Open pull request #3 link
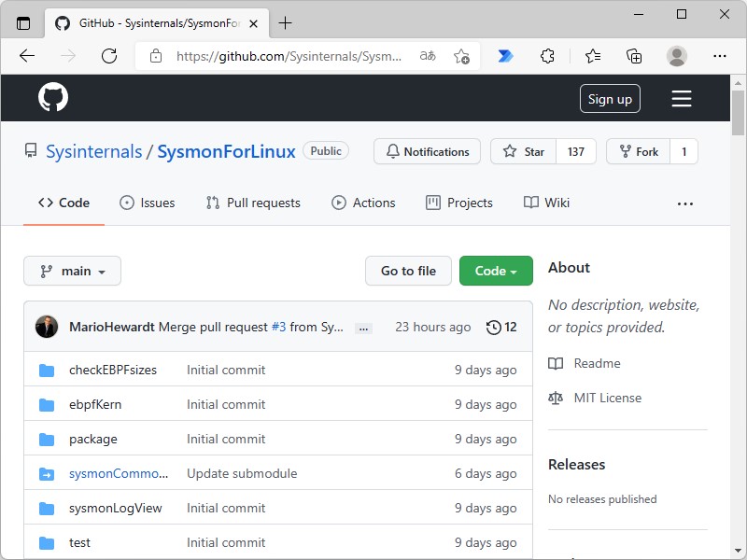The height and width of the screenshot is (560, 747). [278, 328]
